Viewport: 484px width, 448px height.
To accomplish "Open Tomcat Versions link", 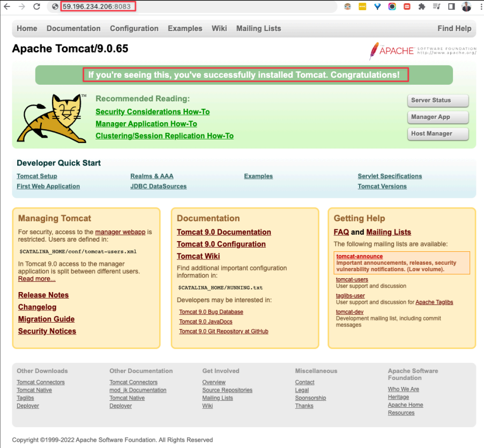I will [382, 186].
